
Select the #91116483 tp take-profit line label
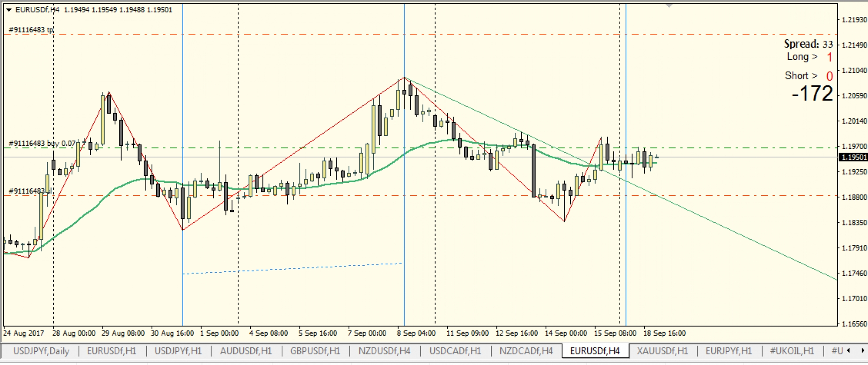click(x=31, y=29)
